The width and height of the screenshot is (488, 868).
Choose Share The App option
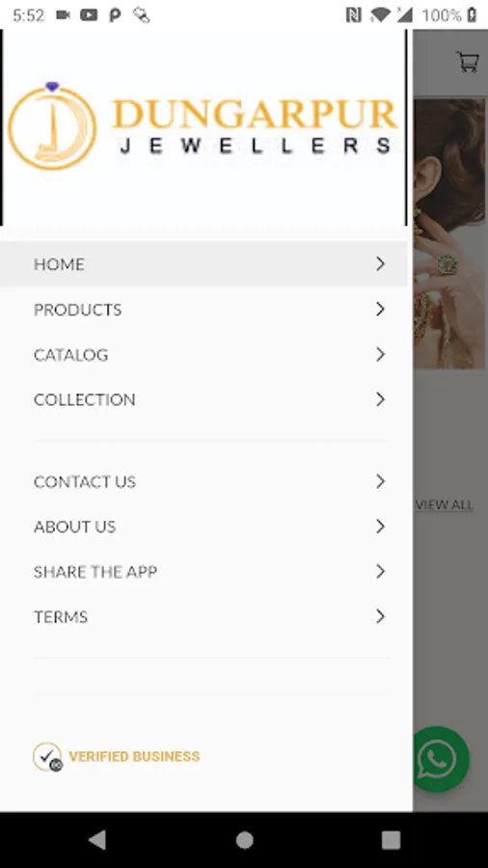point(203,572)
